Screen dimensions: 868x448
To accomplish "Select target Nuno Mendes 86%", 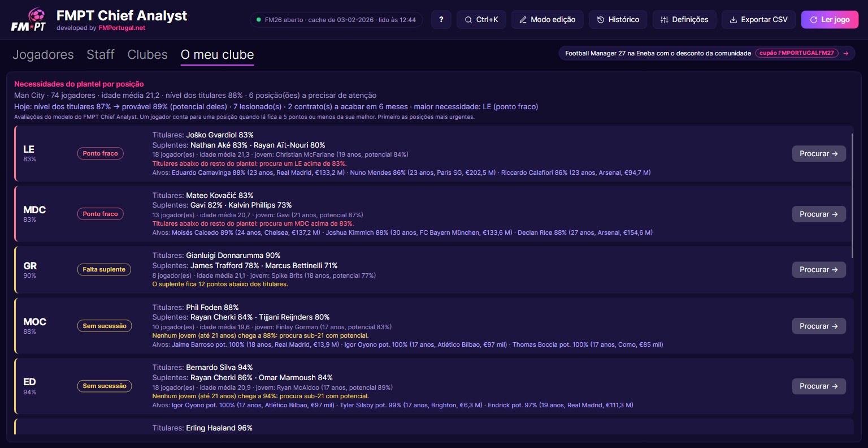I will (423, 173).
